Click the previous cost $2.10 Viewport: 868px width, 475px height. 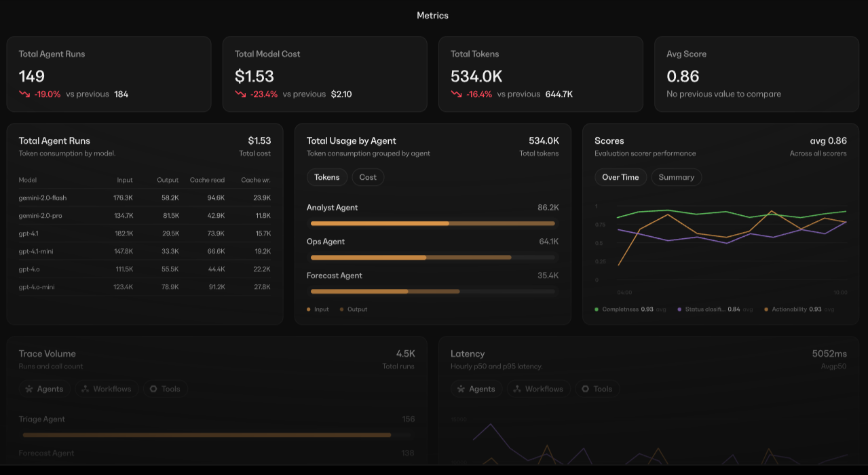[x=341, y=94]
